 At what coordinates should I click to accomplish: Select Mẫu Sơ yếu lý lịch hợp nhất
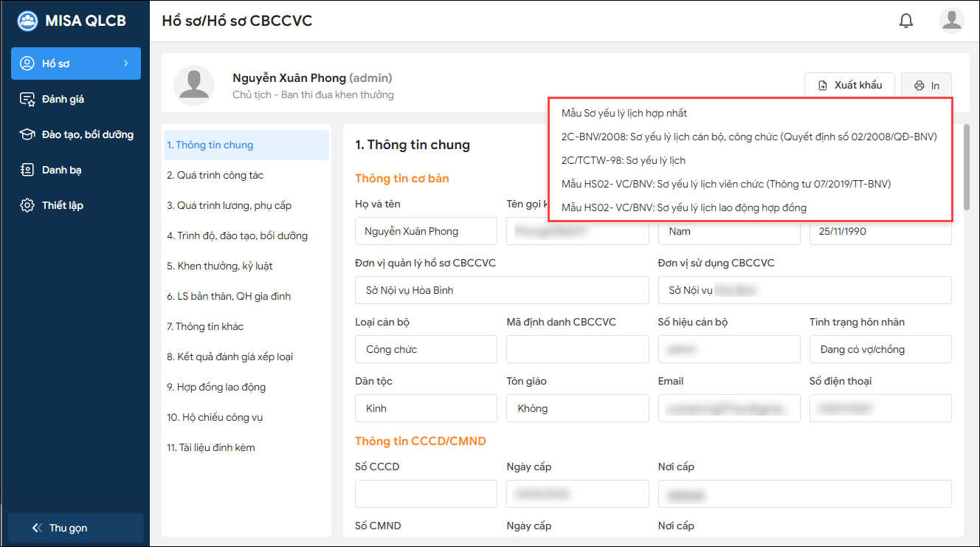tap(624, 113)
